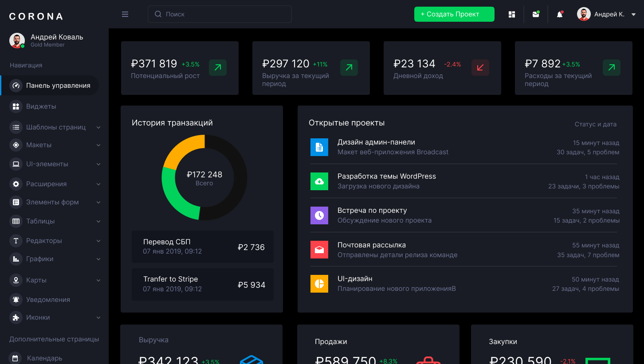Open the Перевод СБП transaction entry
644x364 pixels.
click(x=203, y=247)
